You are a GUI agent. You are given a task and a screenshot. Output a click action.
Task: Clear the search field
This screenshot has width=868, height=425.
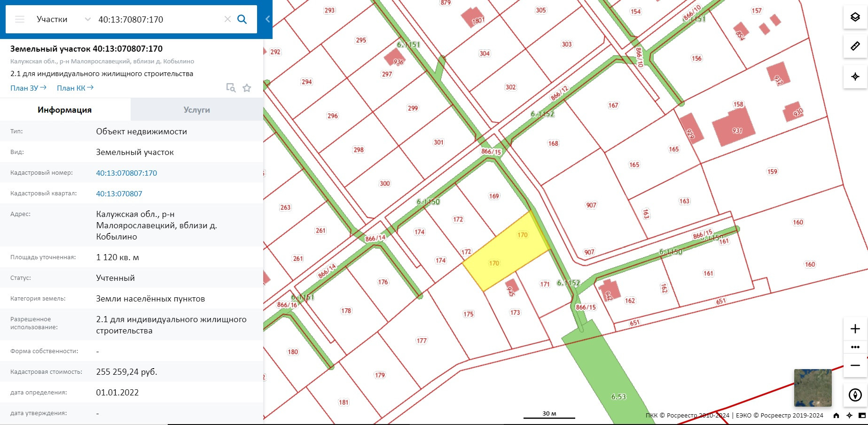(x=227, y=19)
